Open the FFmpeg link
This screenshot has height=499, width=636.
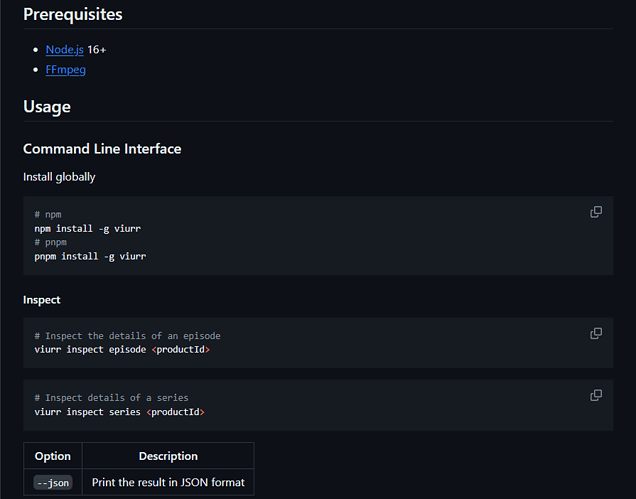(65, 70)
